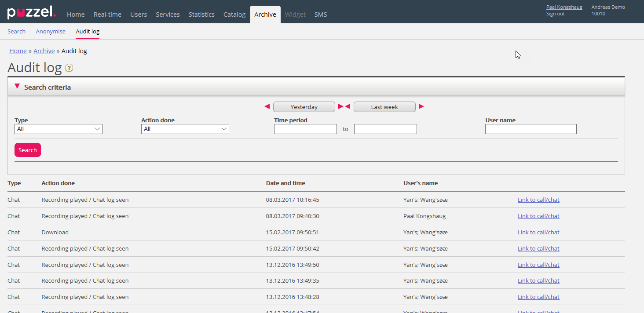Collapse the Search criteria panel

click(x=17, y=87)
